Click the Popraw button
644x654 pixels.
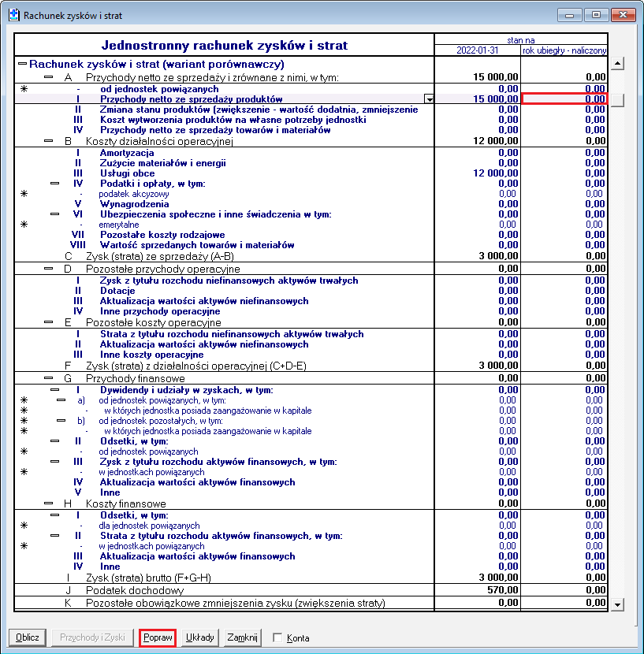pyautogui.click(x=158, y=637)
